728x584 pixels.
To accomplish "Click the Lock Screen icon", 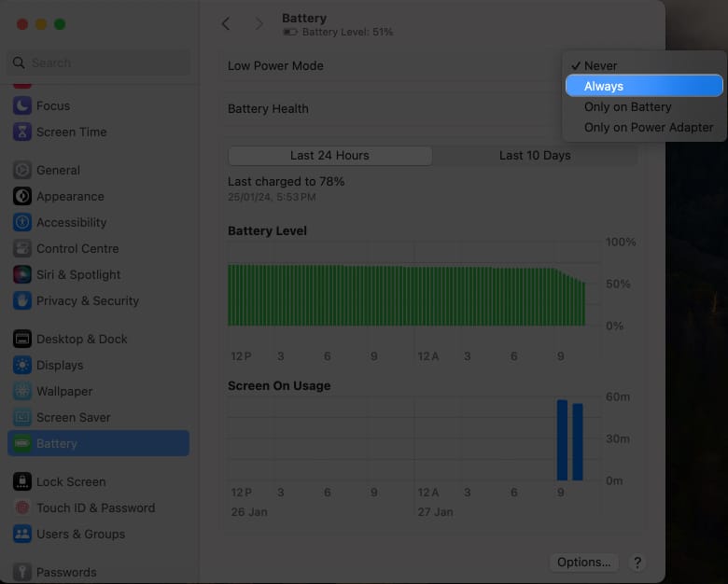I will point(22,482).
